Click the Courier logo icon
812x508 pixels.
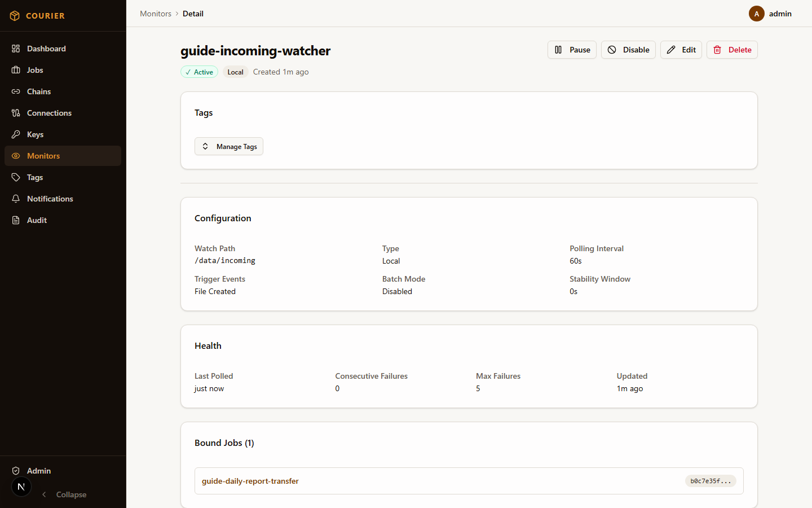pos(15,16)
